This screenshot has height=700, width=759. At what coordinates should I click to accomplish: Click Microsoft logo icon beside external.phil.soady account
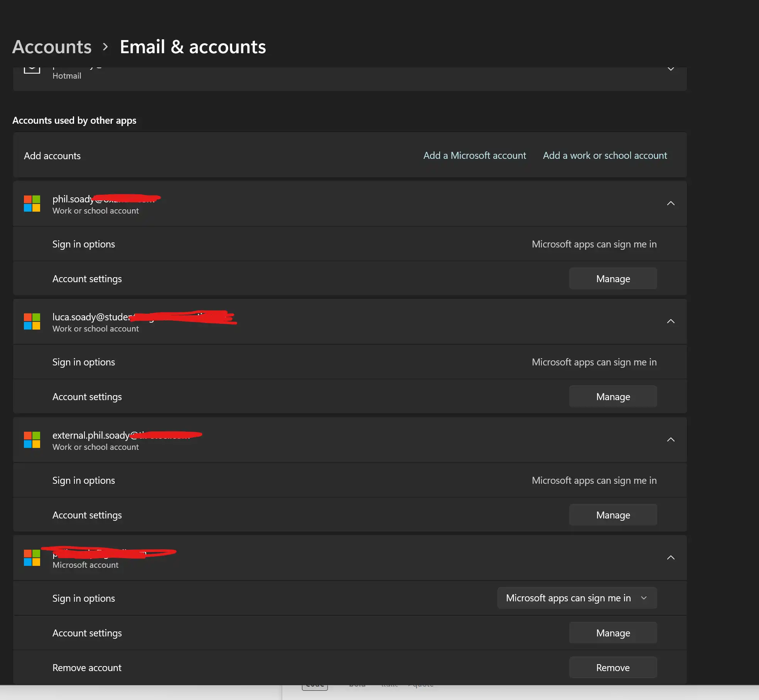(x=32, y=440)
